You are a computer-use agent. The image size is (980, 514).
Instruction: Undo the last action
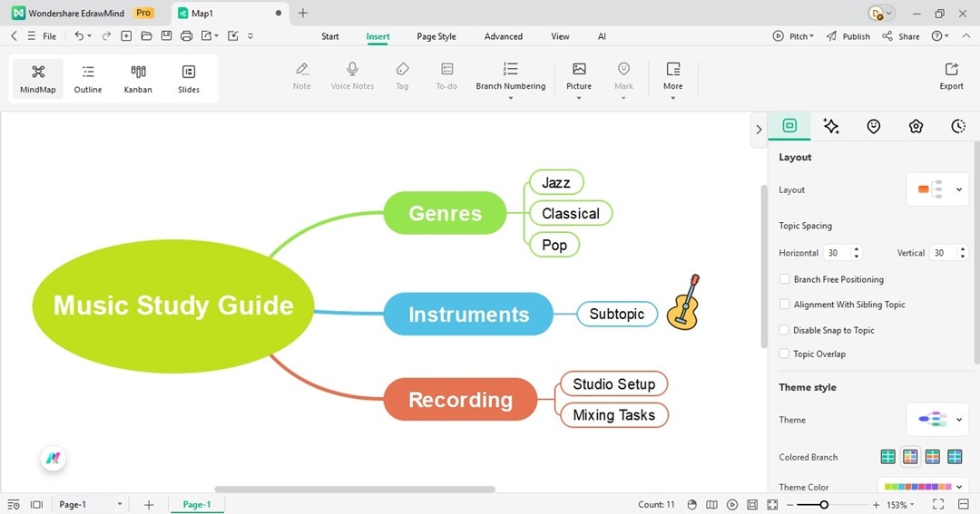click(x=79, y=36)
